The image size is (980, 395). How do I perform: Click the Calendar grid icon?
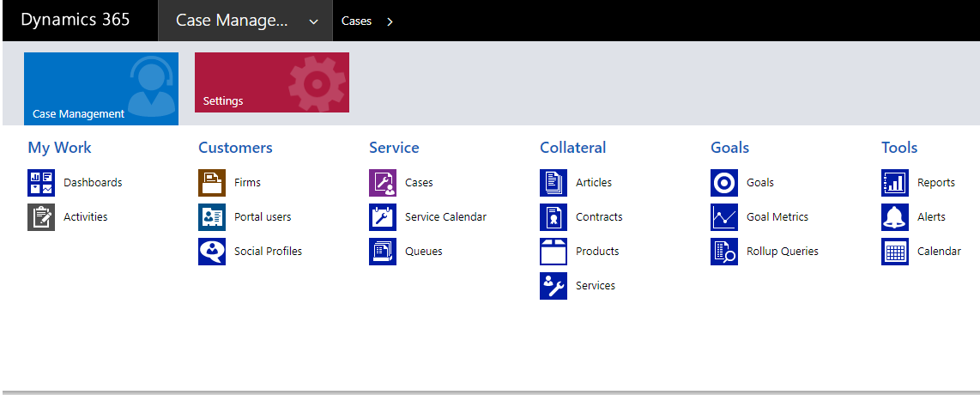tap(895, 252)
